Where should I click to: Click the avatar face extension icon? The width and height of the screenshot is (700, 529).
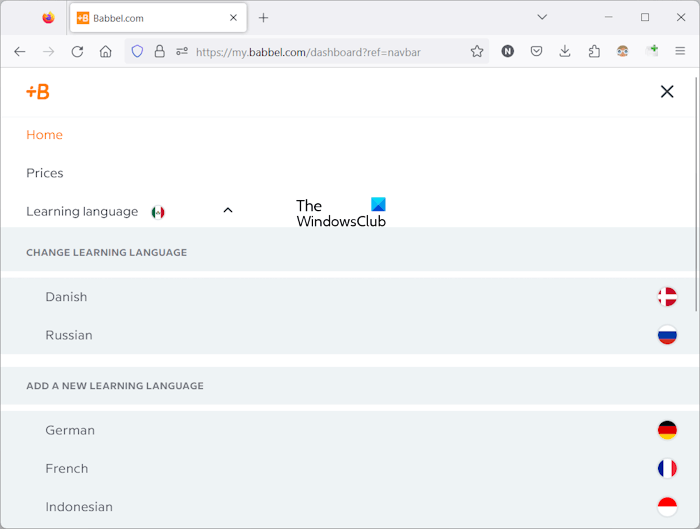point(622,52)
